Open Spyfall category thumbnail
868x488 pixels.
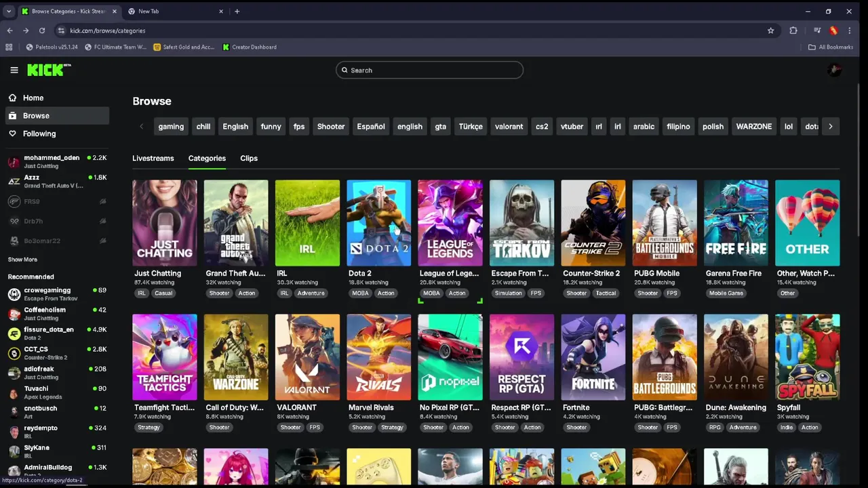pyautogui.click(x=808, y=357)
